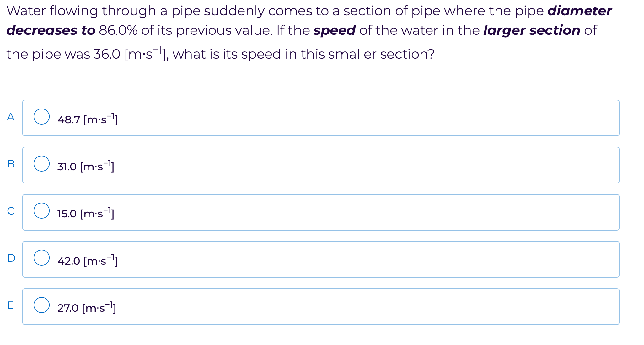Click the "42.0 [m·s⁻¹]" answer text
This screenshot has height=345, width=644.
[87, 261]
